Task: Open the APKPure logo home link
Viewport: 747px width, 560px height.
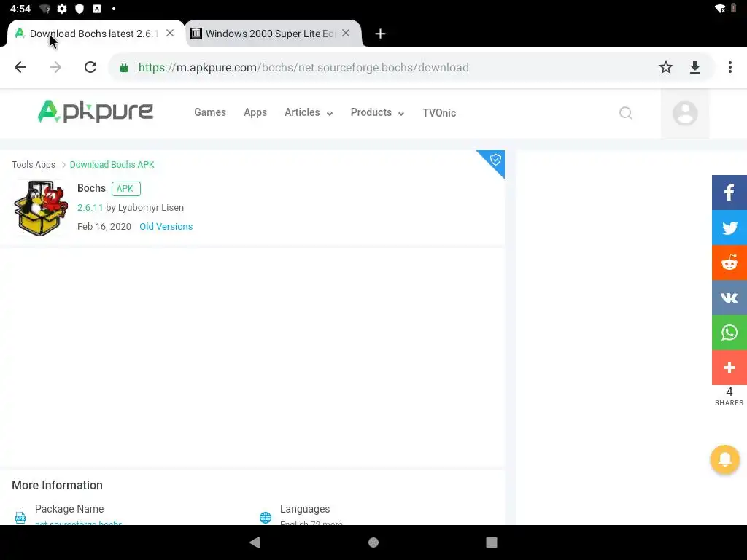Action: (96, 112)
